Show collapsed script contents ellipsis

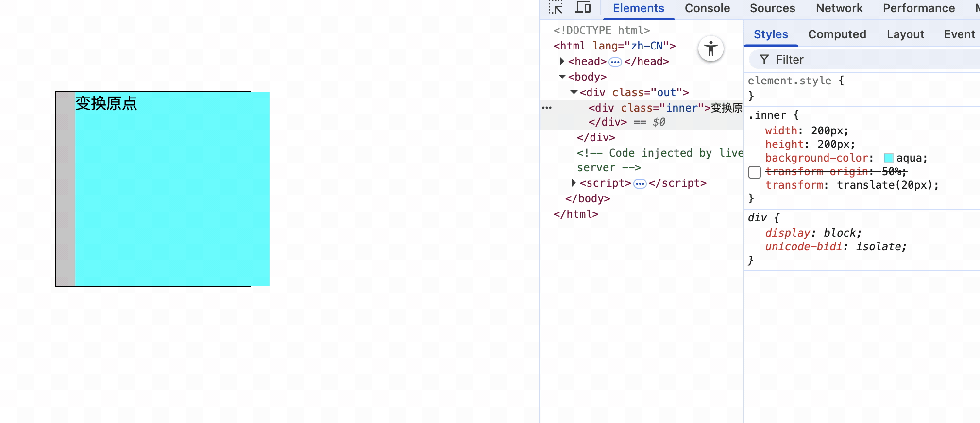point(640,183)
